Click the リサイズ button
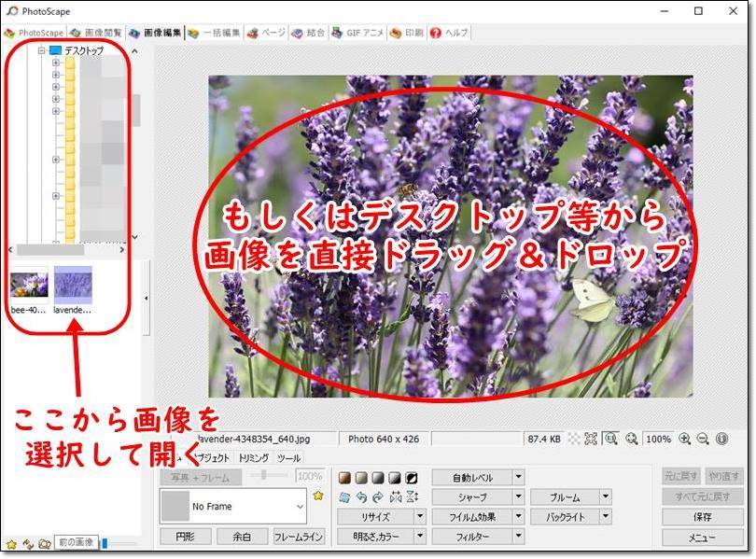This screenshot has width=756, height=559. [375, 517]
